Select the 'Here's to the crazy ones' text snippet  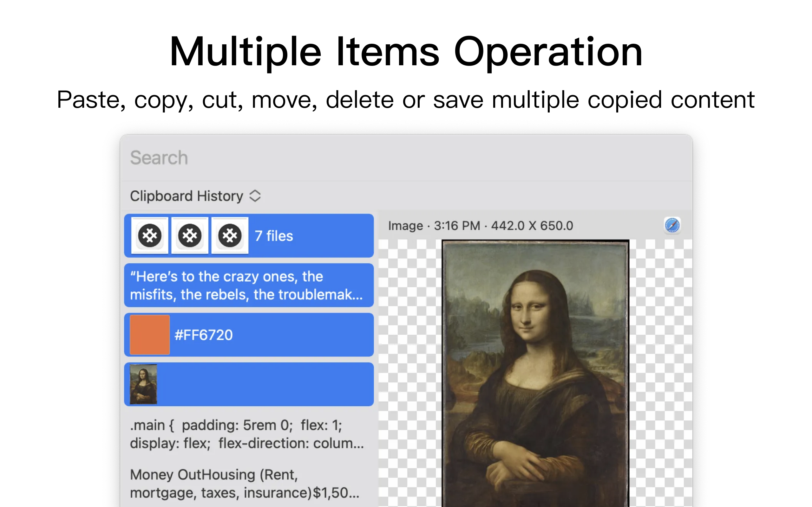(248, 286)
